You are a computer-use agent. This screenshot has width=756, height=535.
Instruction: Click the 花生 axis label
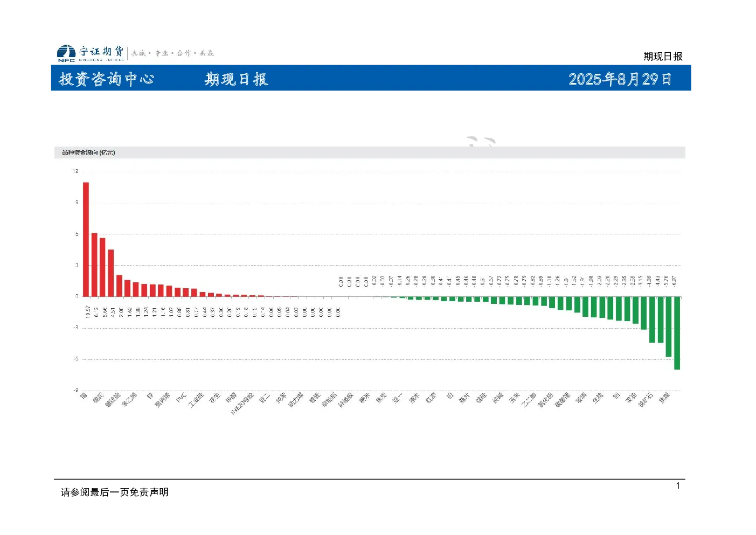pos(214,398)
